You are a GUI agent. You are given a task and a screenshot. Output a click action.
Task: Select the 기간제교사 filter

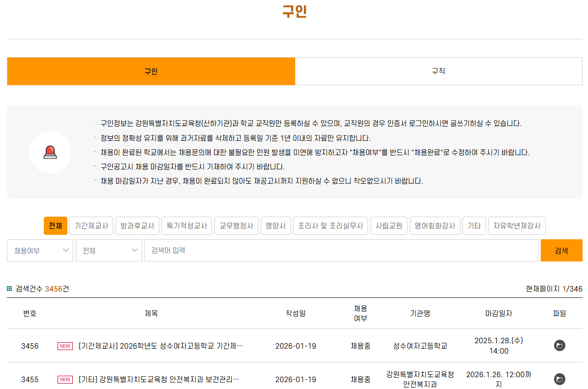point(91,226)
